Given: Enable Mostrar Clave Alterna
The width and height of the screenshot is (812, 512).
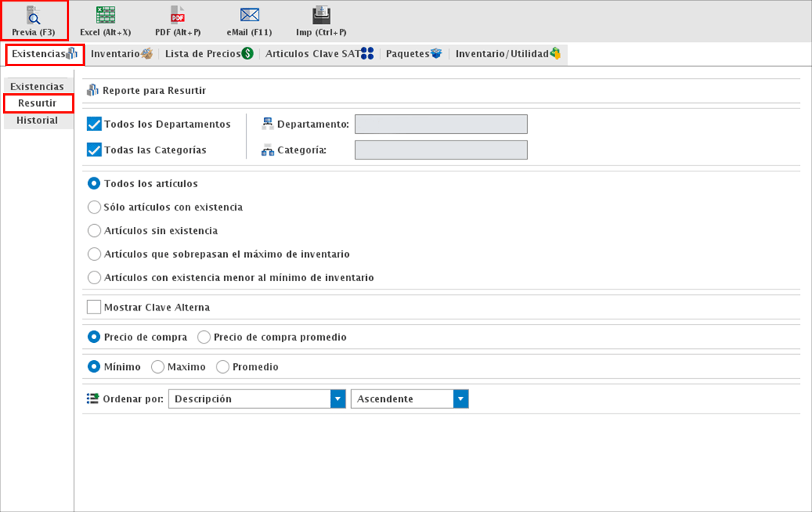Looking at the screenshot, I should (94, 307).
